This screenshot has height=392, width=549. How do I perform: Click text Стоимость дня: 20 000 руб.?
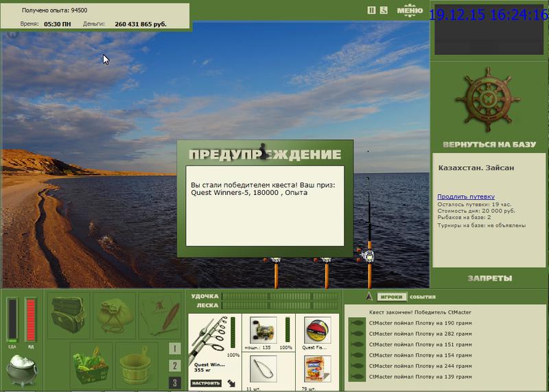click(x=476, y=211)
